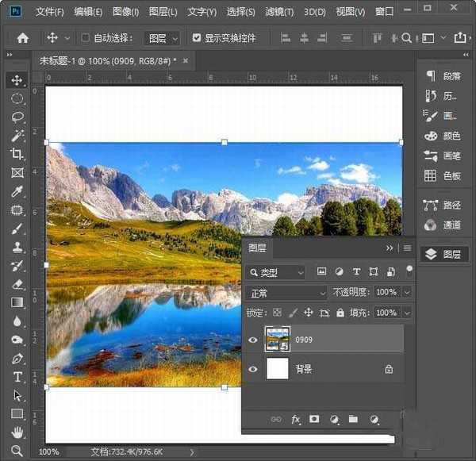Image resolution: width=476 pixels, height=461 pixels.
Task: Select the Horizontal Type tool
Action: [x=17, y=376]
